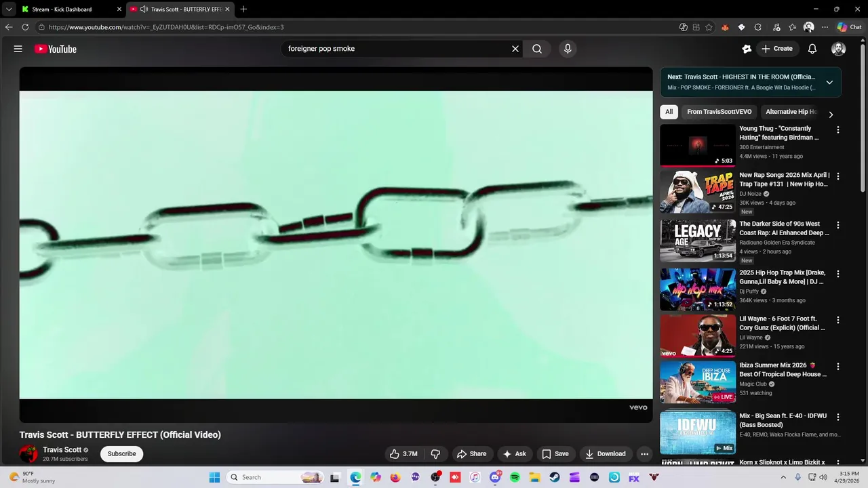The image size is (868, 488).
Task: Open the media control music-note icon
Action: tap(776, 27)
